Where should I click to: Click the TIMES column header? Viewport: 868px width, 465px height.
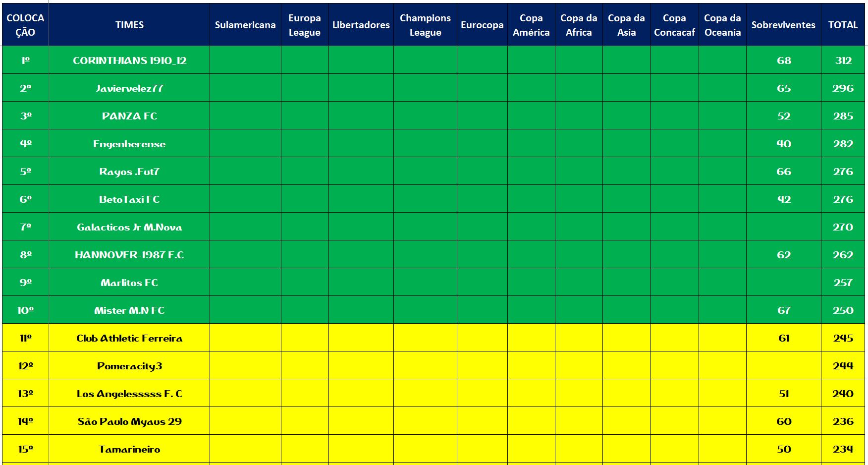click(x=129, y=25)
